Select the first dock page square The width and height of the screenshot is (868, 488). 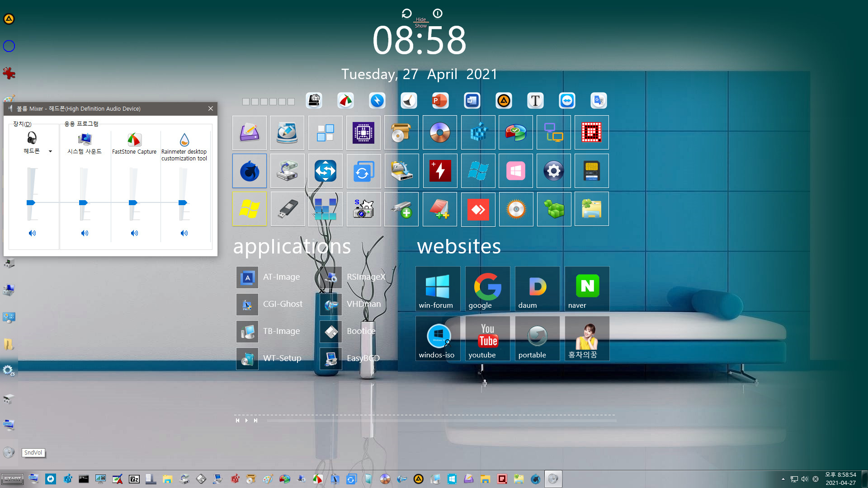(x=246, y=102)
